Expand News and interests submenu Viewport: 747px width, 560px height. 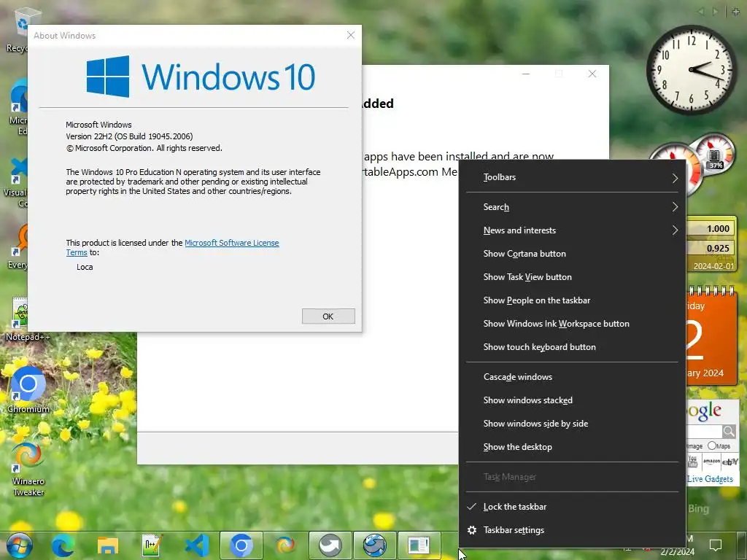pyautogui.click(x=572, y=230)
